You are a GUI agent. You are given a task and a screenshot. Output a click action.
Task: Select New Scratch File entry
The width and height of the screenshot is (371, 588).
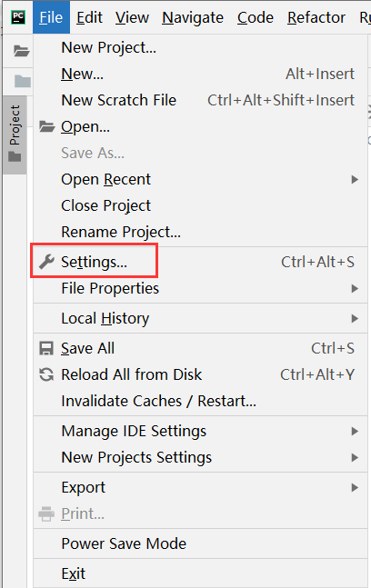[200, 101]
